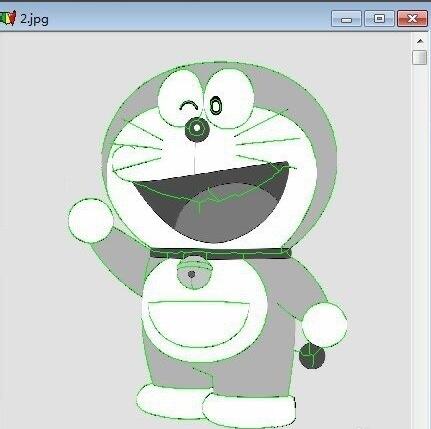Click the 2.jpg title bar text
This screenshot has height=429, width=431.
click(34, 19)
